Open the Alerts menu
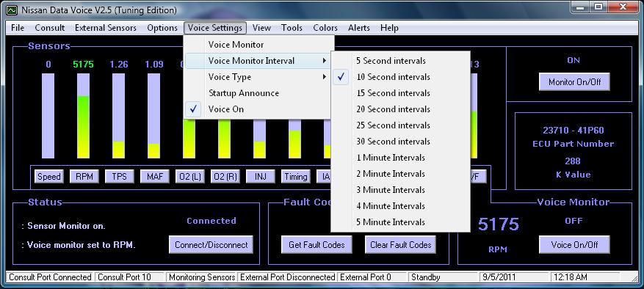This screenshot has height=289, width=644. 359,28
